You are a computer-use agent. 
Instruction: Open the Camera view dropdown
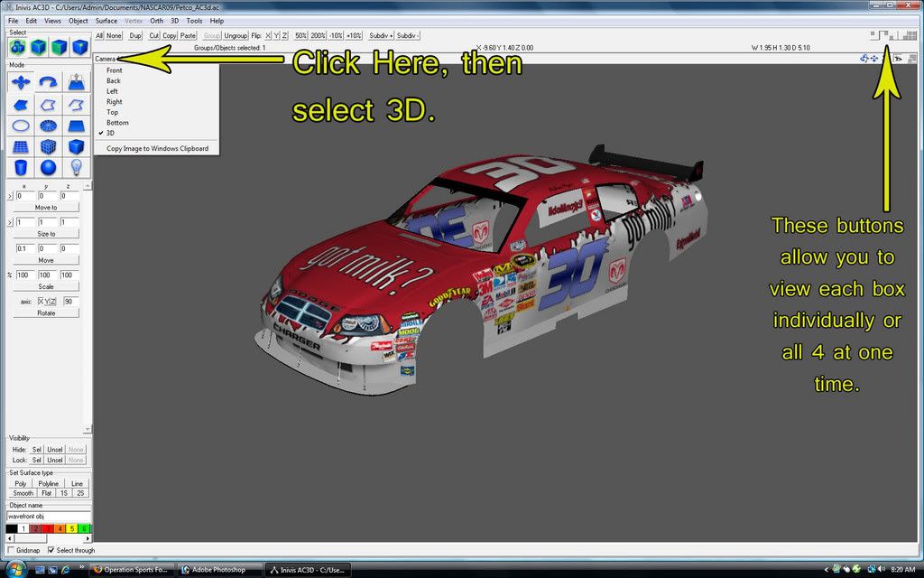108,59
